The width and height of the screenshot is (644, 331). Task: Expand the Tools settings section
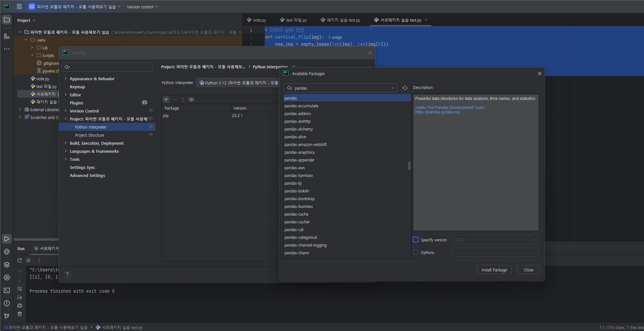point(66,159)
